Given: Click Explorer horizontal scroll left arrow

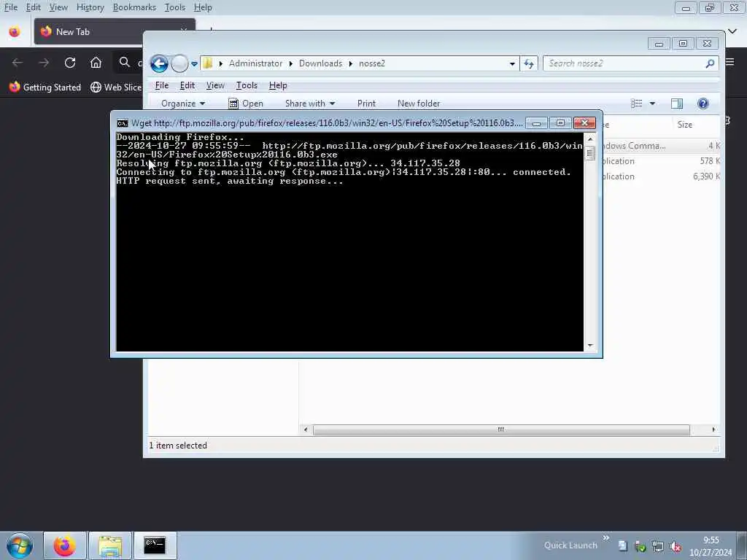Looking at the screenshot, I should 306,429.
